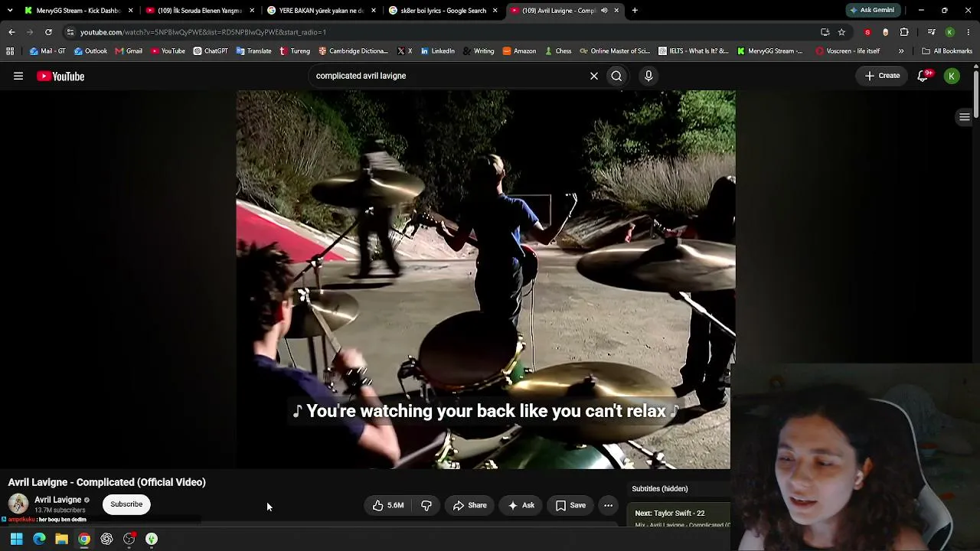This screenshot has width=980, height=551.
Task: Switch to YERE BAKAN yürek yakan tab
Action: click(x=320, y=11)
